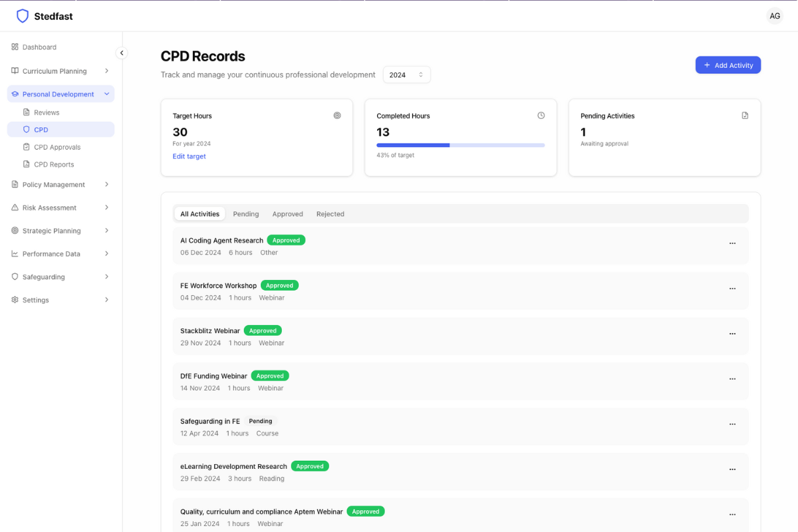Switch to the Pending activities tab
The width and height of the screenshot is (798, 532).
245,214
